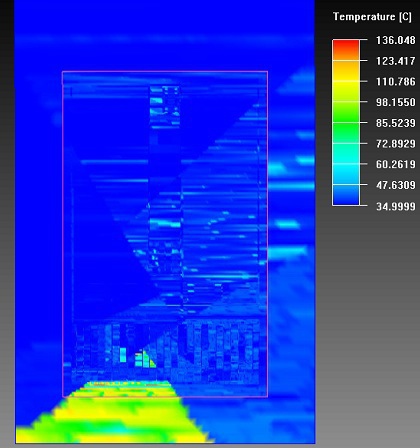Pick the 85.5239 legend label
Viewport: 420px width, 448px height.
click(x=396, y=123)
